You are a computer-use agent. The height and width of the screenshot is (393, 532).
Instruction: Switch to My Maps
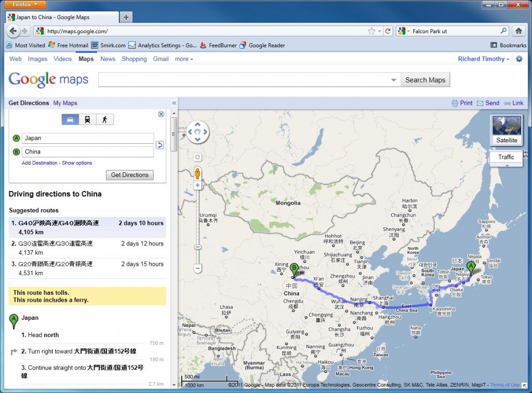tap(65, 103)
